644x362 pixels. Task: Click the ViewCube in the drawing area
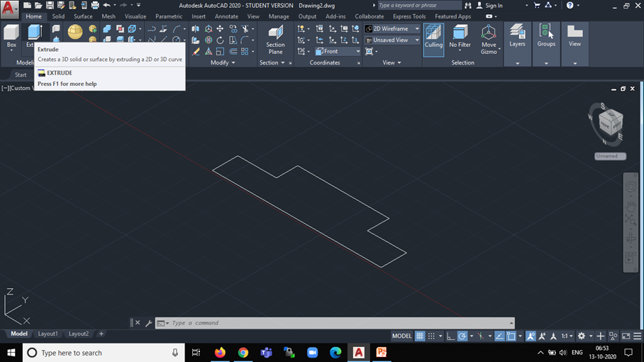[611, 122]
